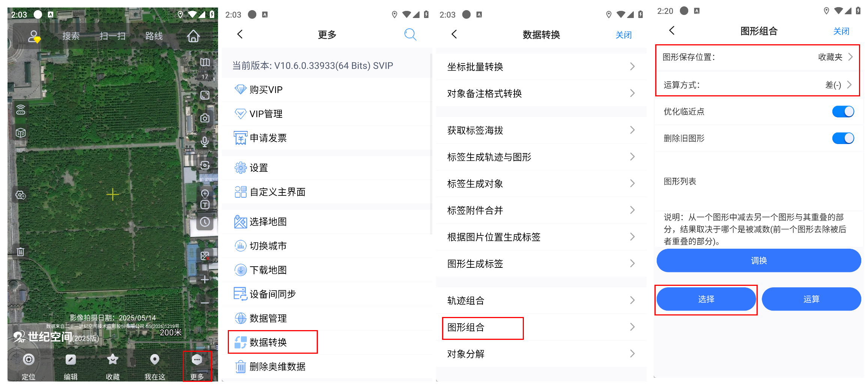Viewport: 868px width, 389px height.
Task: Open 申请发票 invoice item
Action: pyautogui.click(x=326, y=138)
